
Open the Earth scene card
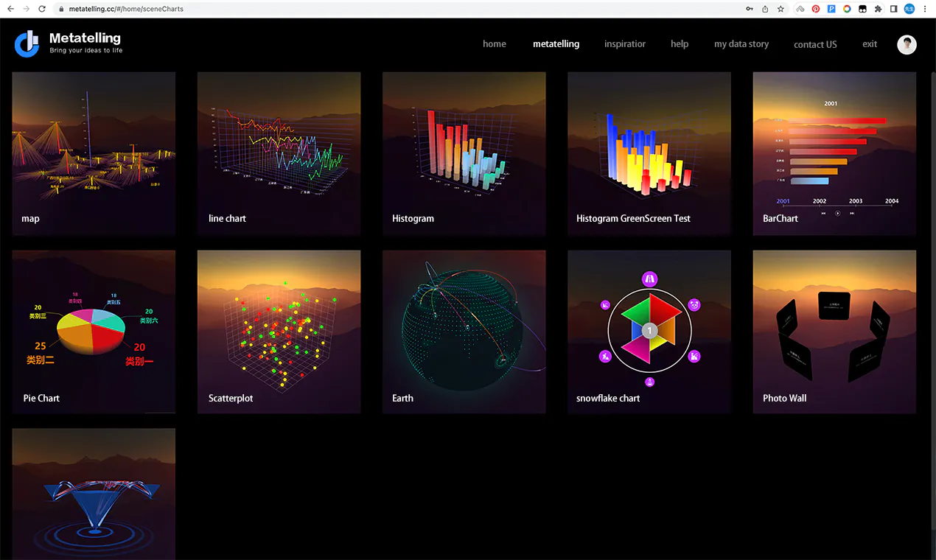tap(464, 332)
